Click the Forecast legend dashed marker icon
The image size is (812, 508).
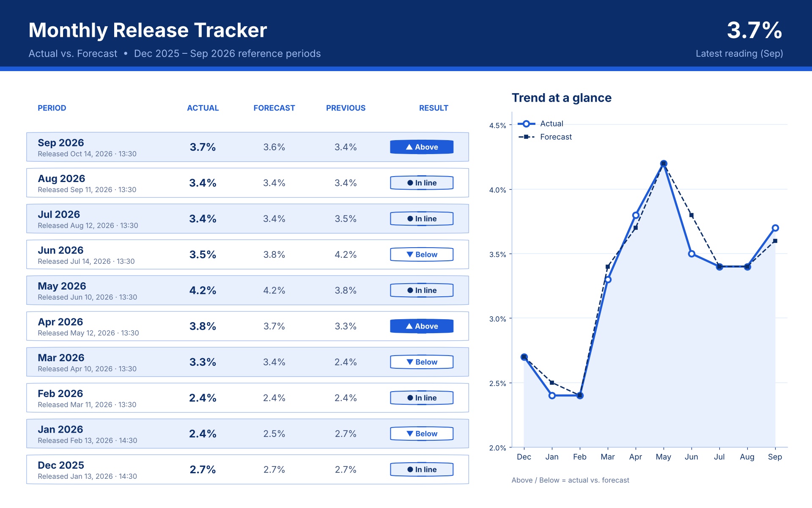click(x=526, y=137)
